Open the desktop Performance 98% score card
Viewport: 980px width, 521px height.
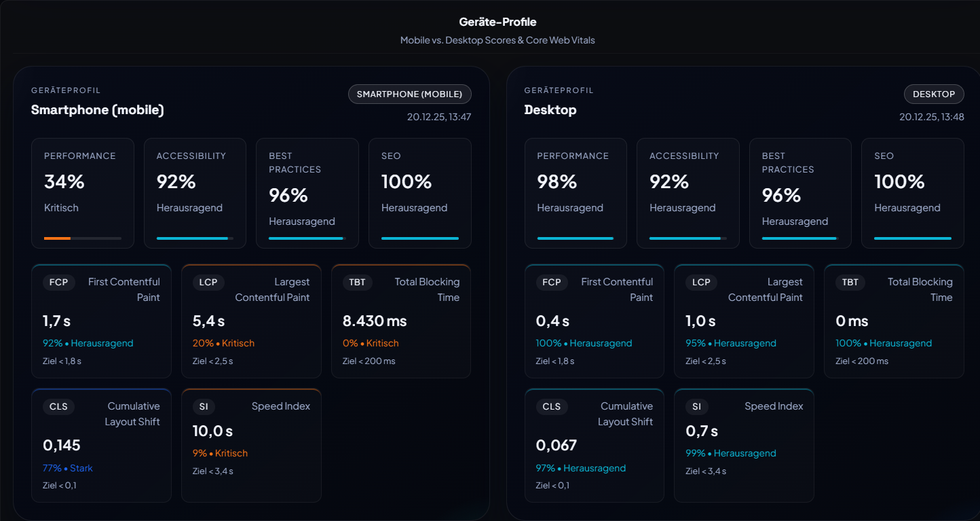pyautogui.click(x=576, y=193)
